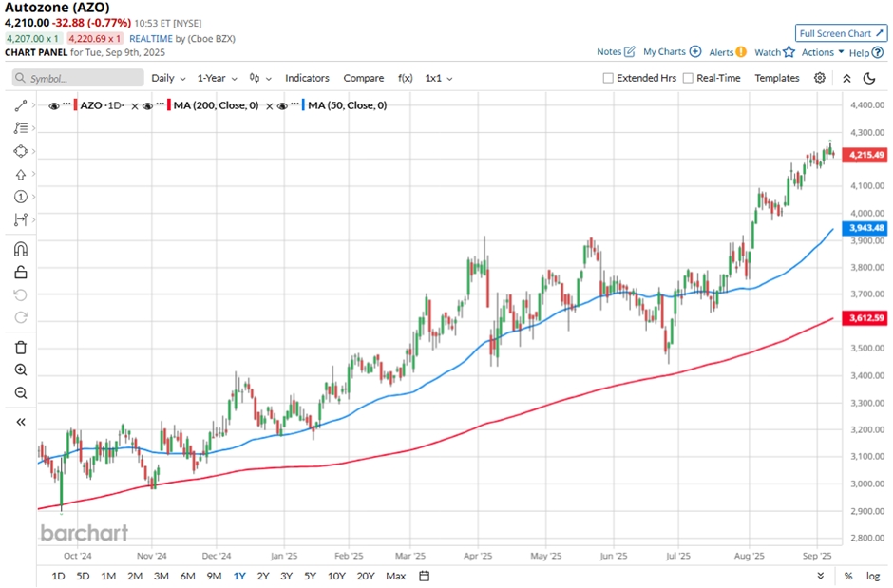Open the candlestick chart type dropdown
The image size is (893, 588).
[260, 78]
